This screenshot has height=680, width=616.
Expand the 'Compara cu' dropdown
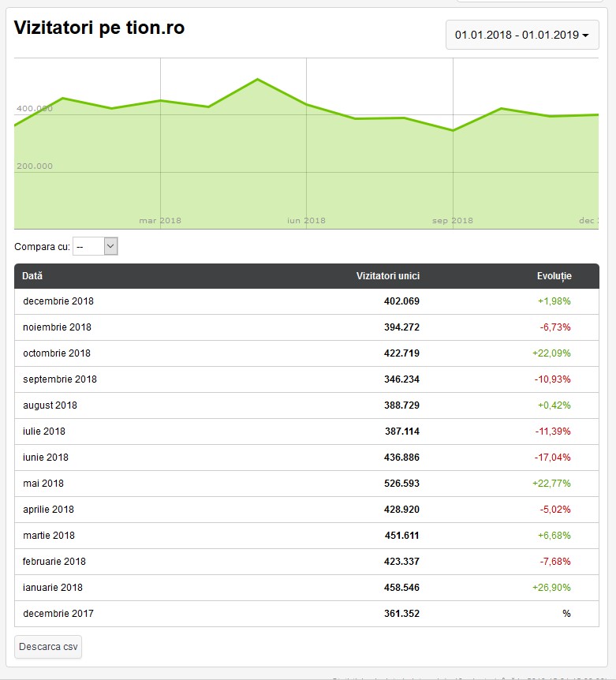pyautogui.click(x=95, y=247)
